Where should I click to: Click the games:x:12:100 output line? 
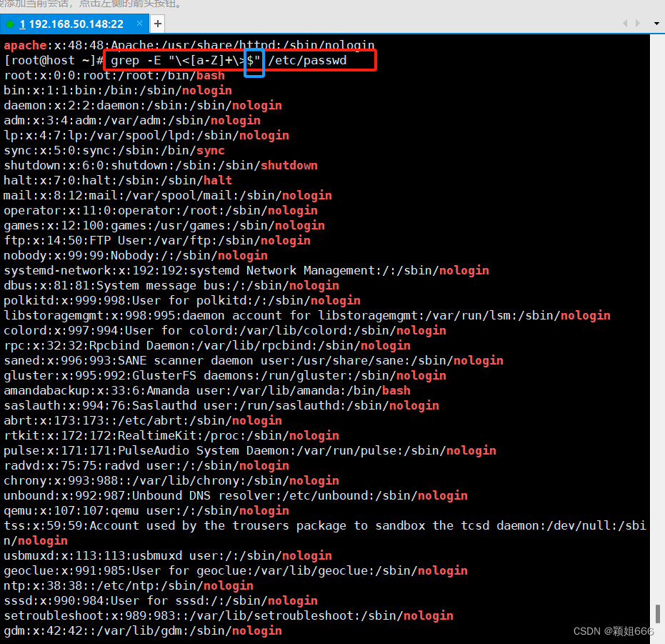click(x=164, y=225)
